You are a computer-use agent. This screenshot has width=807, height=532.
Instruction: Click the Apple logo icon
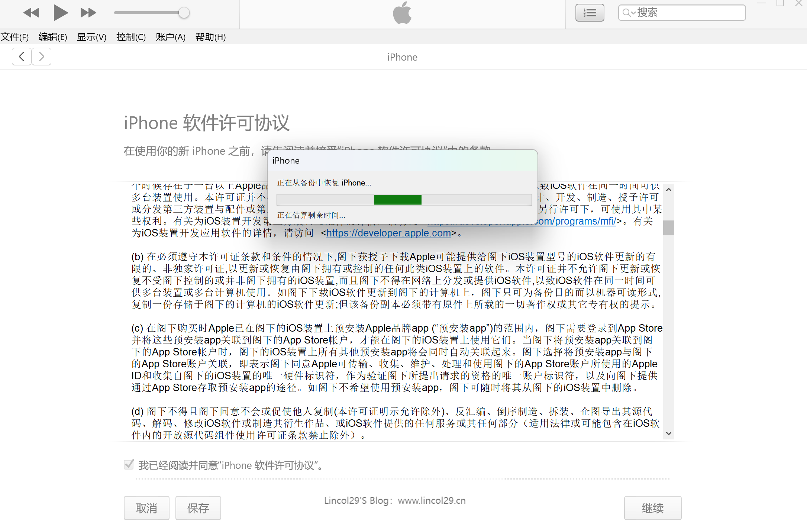pyautogui.click(x=402, y=13)
